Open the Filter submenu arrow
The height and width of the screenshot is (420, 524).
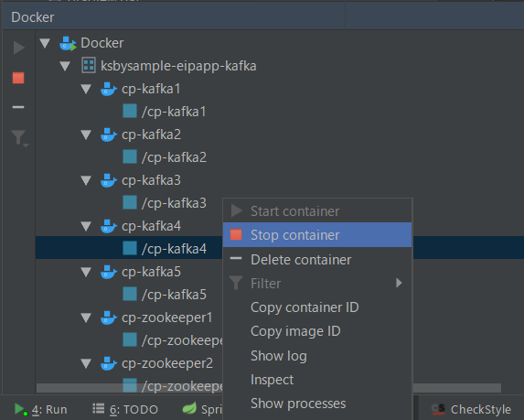point(399,283)
